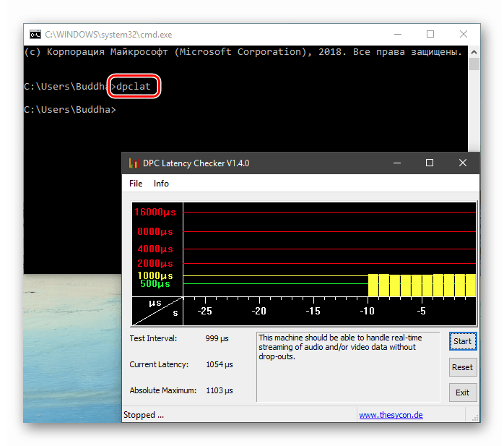Click the Microsoft Corporation copyright line in cmd
Viewport: 504px width, 446px height.
(x=243, y=52)
